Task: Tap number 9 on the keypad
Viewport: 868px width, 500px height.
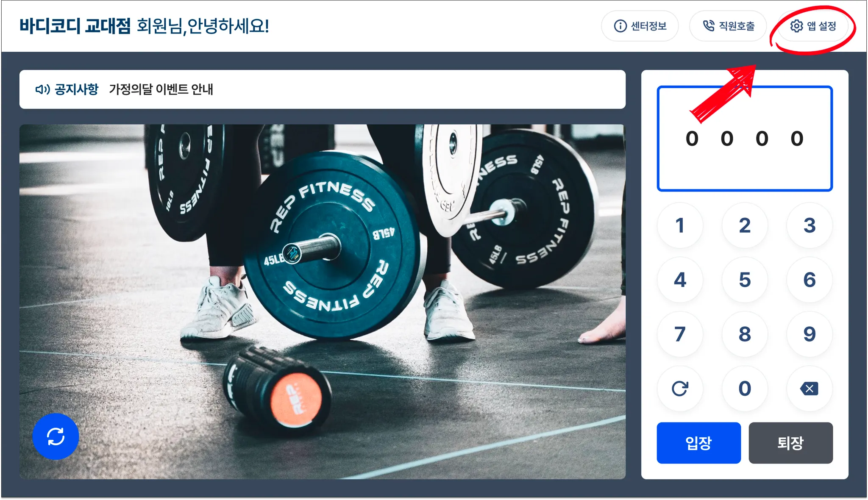Action: coord(809,334)
